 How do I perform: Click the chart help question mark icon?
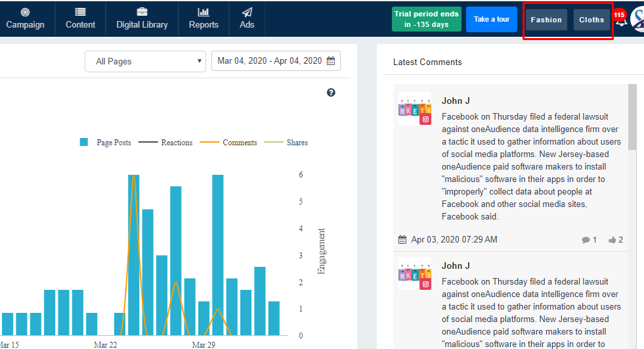[331, 93]
